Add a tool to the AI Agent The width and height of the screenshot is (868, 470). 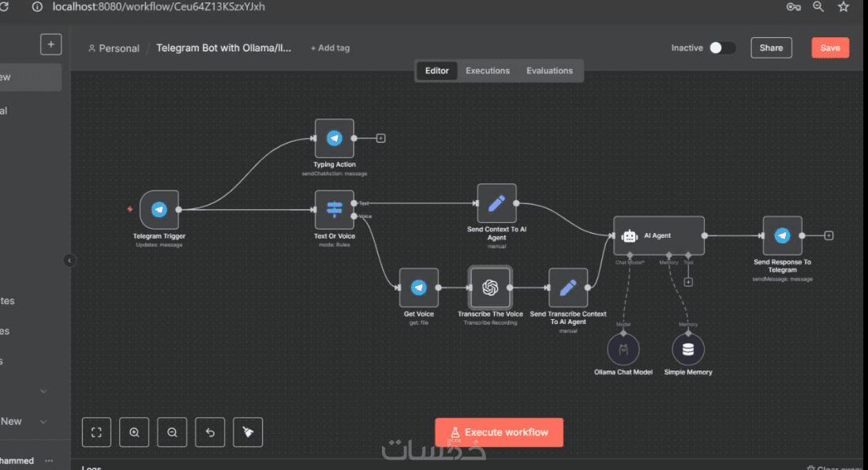[688, 282]
